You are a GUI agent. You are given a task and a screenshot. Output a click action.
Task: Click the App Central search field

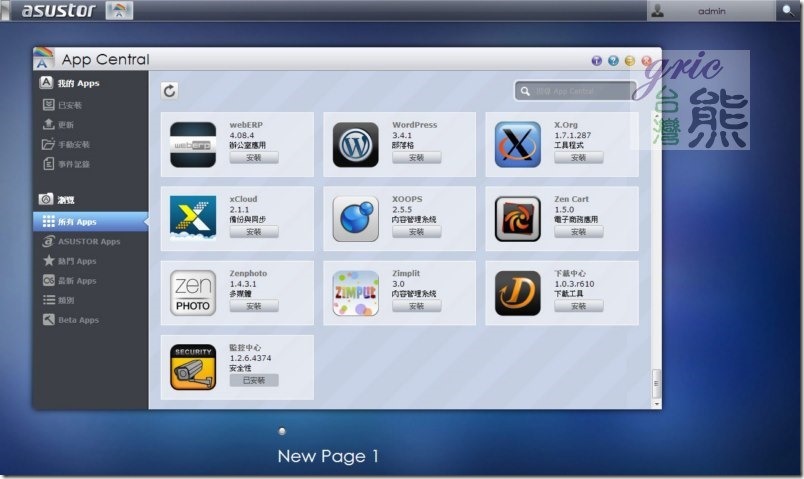point(575,91)
